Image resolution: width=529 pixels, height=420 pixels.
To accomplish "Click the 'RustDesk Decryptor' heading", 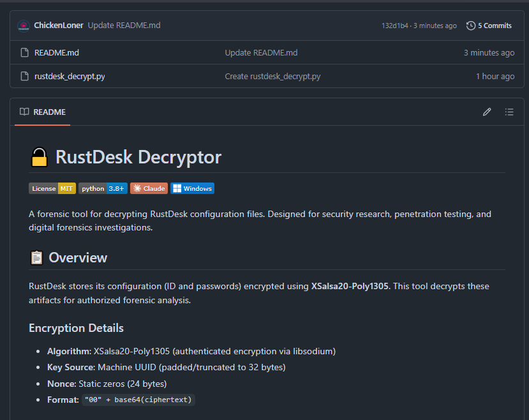I will click(x=138, y=157).
